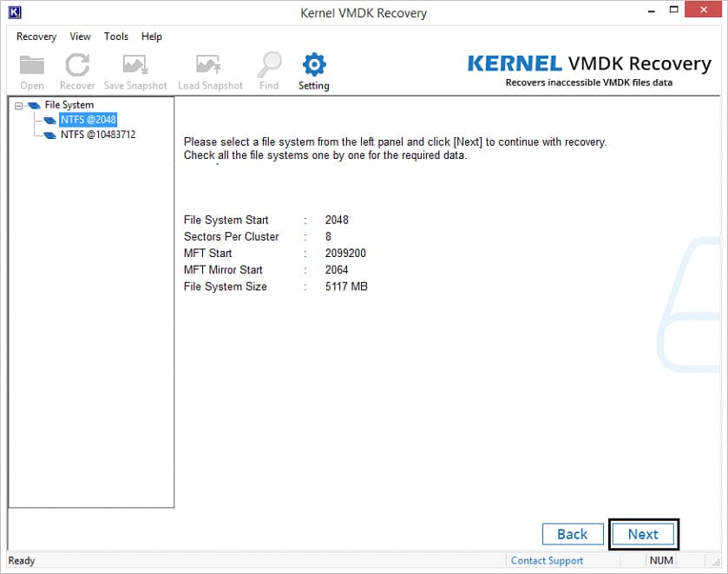Click the File System Start value 2048
This screenshot has width=728, height=574.
(x=337, y=220)
